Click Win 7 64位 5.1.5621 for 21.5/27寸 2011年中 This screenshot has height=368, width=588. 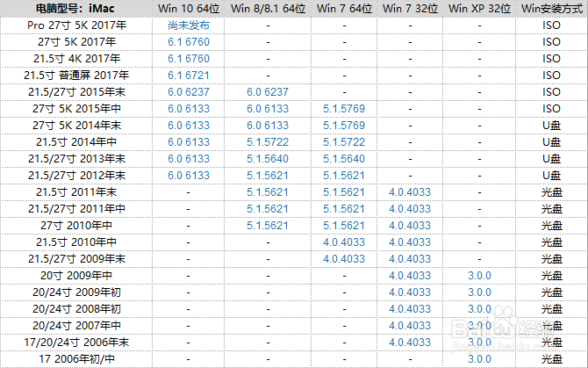click(344, 209)
